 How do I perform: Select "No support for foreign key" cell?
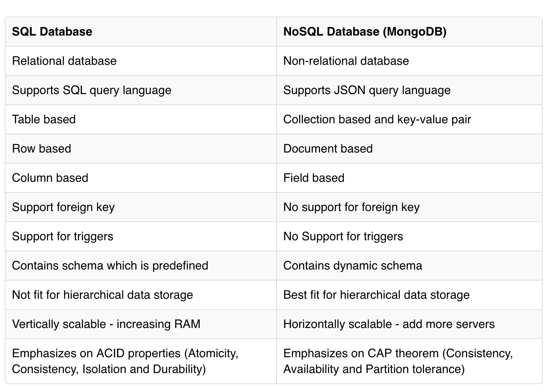pyautogui.click(x=351, y=207)
